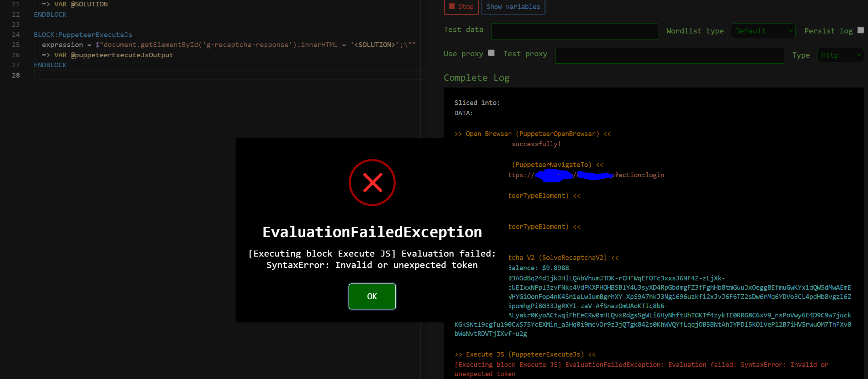The height and width of the screenshot is (379, 868).
Task: Stop the running debugger
Action: tap(461, 6)
